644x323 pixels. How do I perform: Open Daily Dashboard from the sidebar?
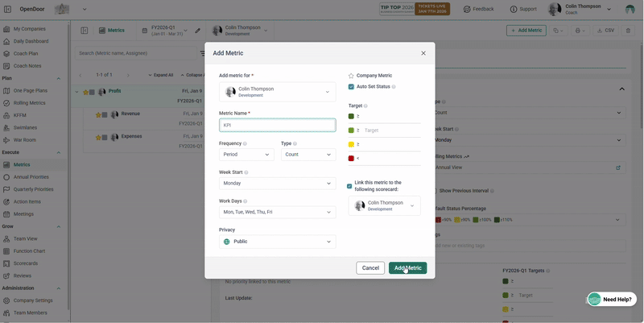[x=31, y=41]
